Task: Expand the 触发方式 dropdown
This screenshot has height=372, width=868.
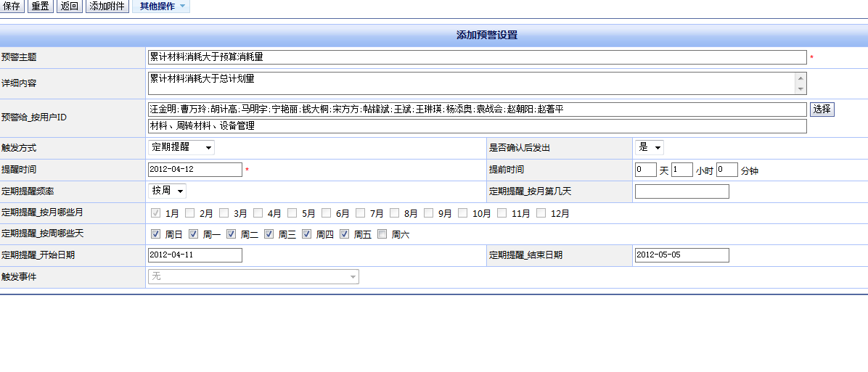Action: point(181,148)
